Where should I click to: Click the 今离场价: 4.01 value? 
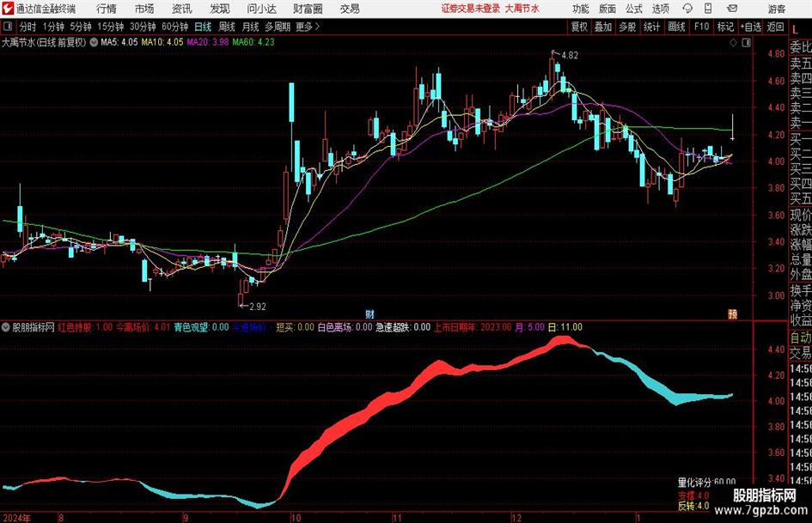pos(143,327)
